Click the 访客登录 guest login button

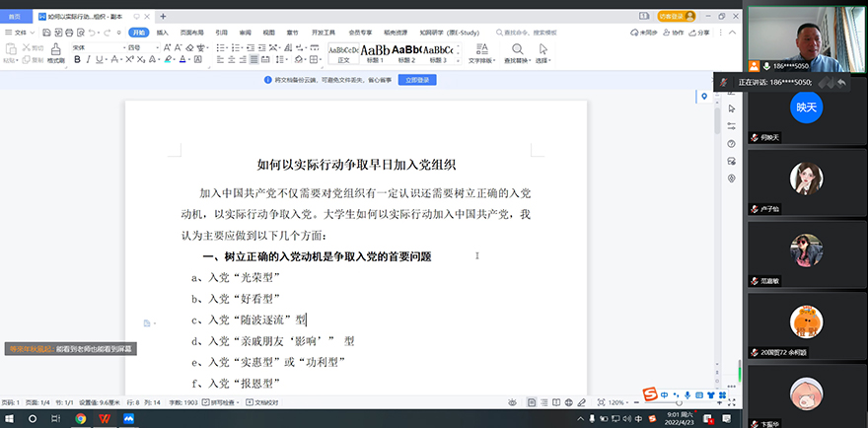click(676, 16)
